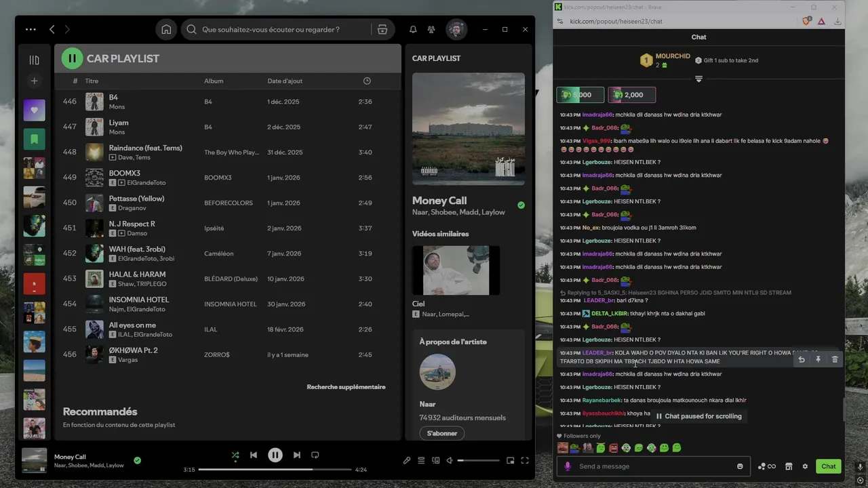Resume chat via Chat paused for scrolling
Screen dimensions: 868x488
[698, 416]
